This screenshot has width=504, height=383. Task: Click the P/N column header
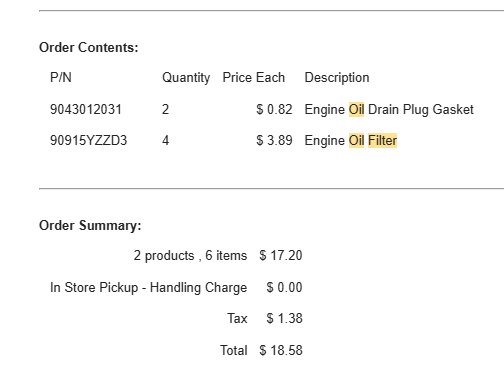pos(61,77)
